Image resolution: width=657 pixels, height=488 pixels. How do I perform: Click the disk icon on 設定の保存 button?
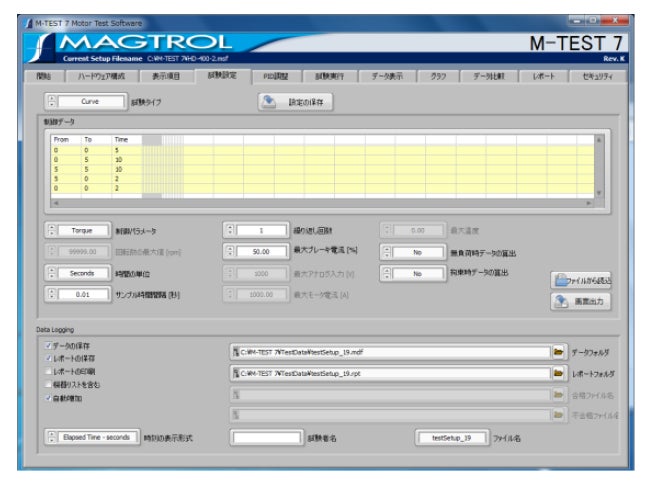[269, 101]
